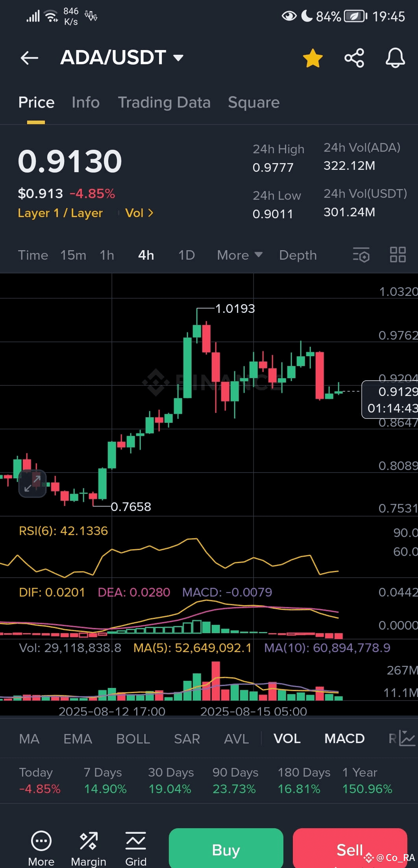Viewport: 418px width, 868px height.
Task: Tap the 7 Days 14.90% performance
Action: coord(105,781)
